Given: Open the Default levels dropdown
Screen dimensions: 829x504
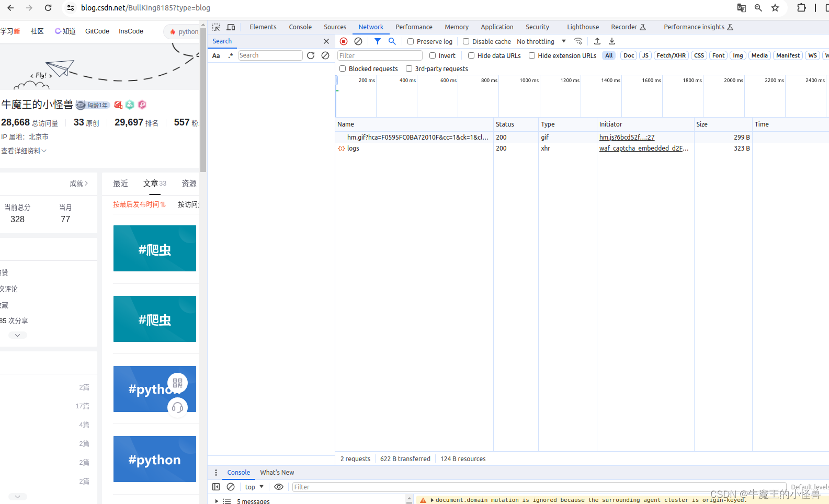Looking at the screenshot, I should point(809,487).
